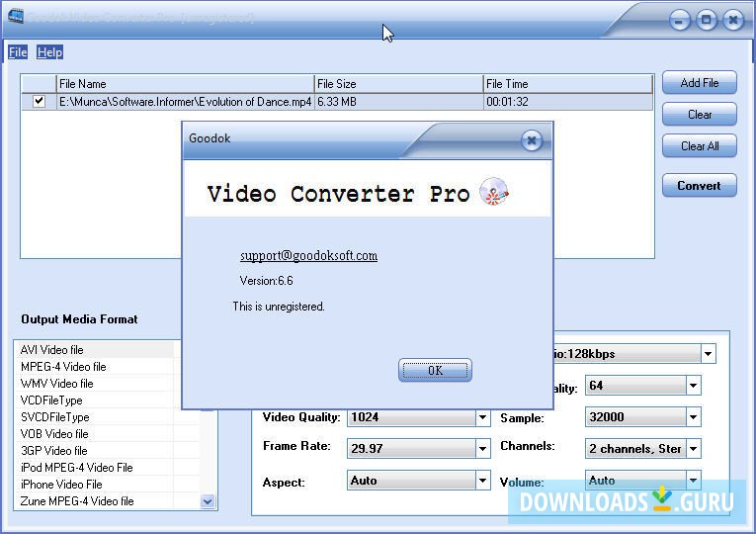
Task: Open the Help menu
Action: pyautogui.click(x=49, y=52)
